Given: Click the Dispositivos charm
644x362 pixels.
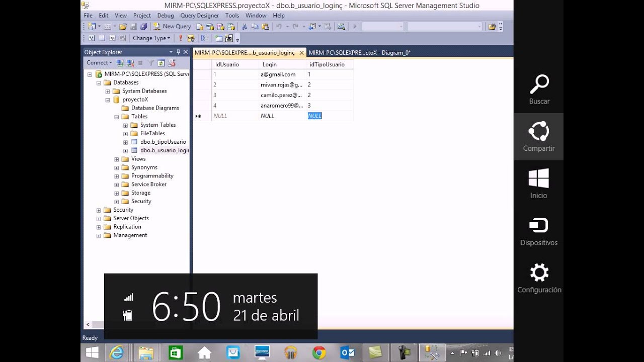Looking at the screenshot, I should pos(539,231).
